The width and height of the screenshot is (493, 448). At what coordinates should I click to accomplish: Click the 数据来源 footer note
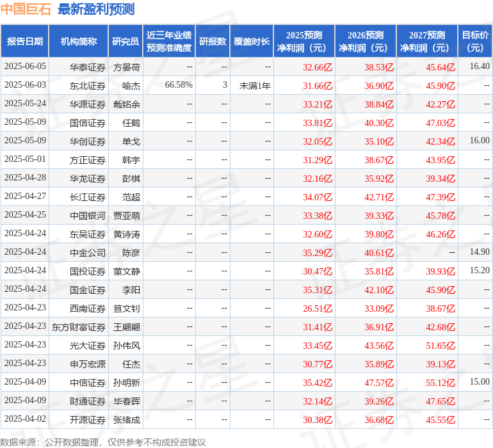tap(103, 442)
